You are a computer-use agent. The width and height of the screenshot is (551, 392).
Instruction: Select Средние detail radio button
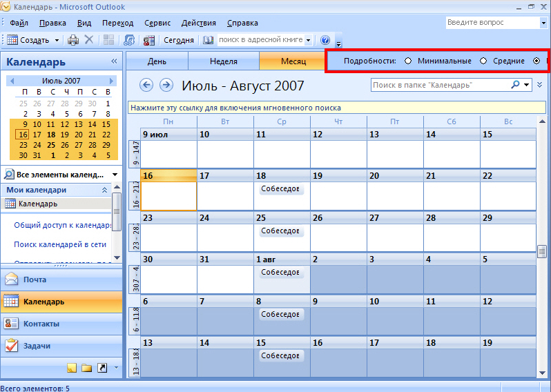tap(483, 61)
